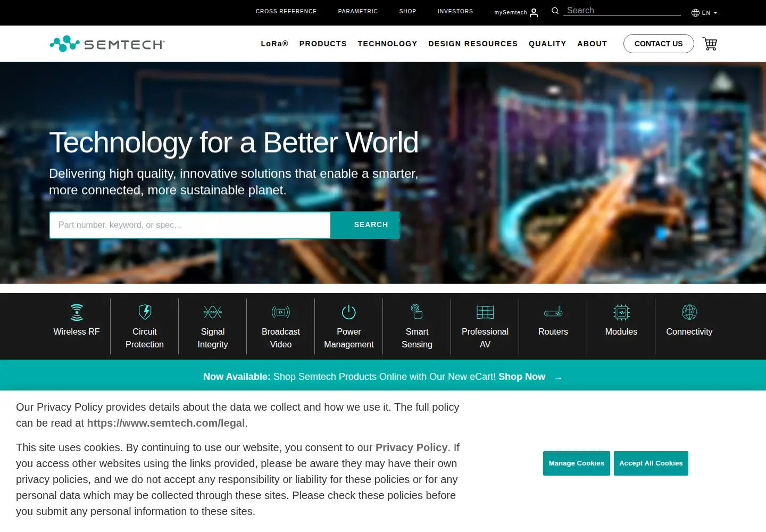Screen dimensions: 766x532
Task: Open the DESIGN RESOURCES menu
Action: click(473, 44)
